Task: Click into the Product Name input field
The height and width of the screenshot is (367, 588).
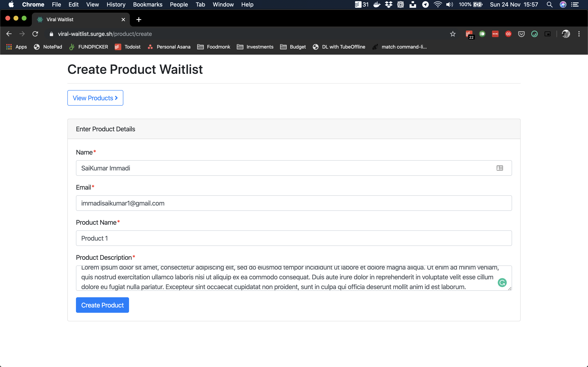Action: coord(294,238)
